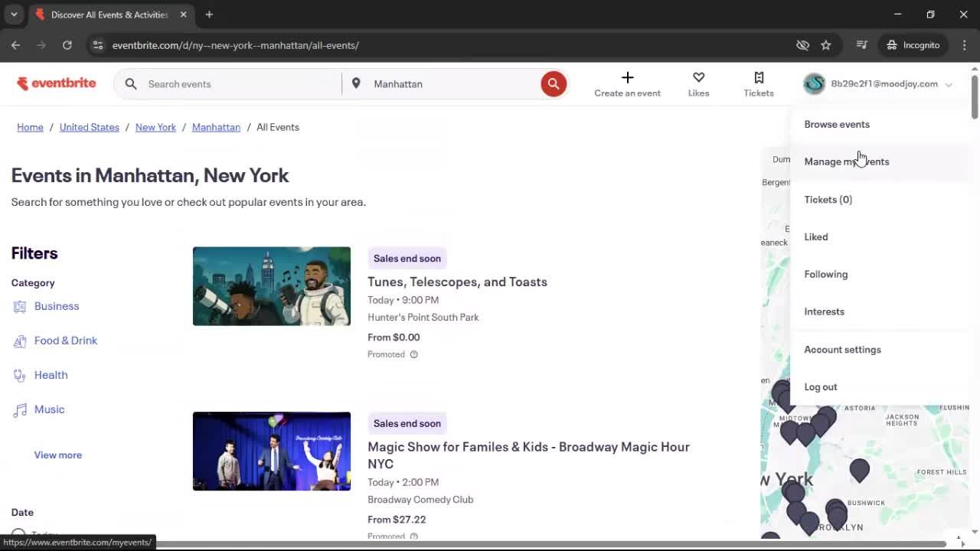Expand categories with View more
This screenshot has height=551, width=980.
pos(58,455)
